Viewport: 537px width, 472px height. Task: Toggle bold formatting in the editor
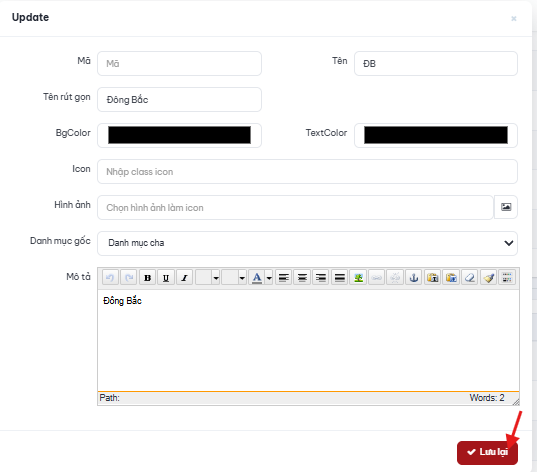click(148, 277)
